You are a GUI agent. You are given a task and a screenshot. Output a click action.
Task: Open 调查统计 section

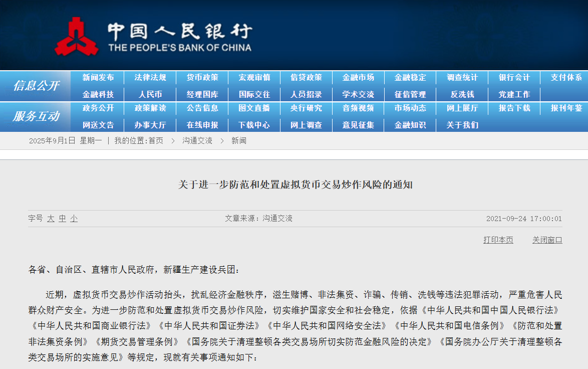pyautogui.click(x=462, y=78)
